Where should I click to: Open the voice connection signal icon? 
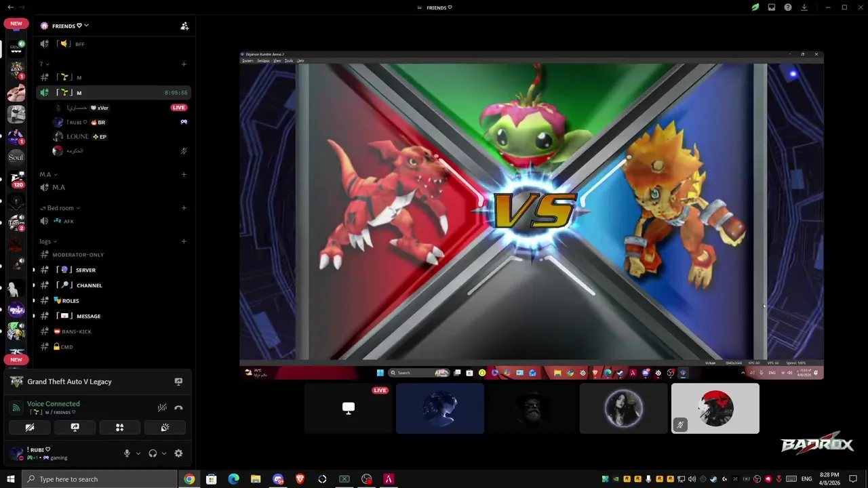16,407
